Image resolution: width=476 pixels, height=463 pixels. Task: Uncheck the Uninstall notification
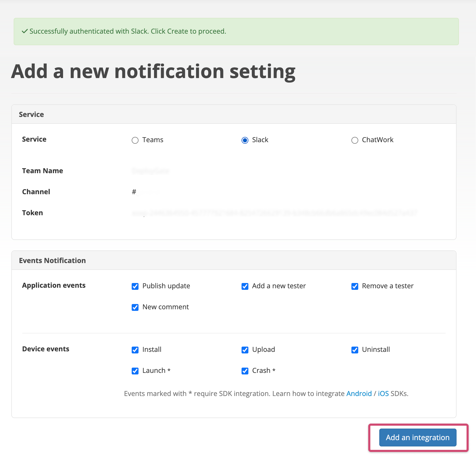tap(355, 350)
